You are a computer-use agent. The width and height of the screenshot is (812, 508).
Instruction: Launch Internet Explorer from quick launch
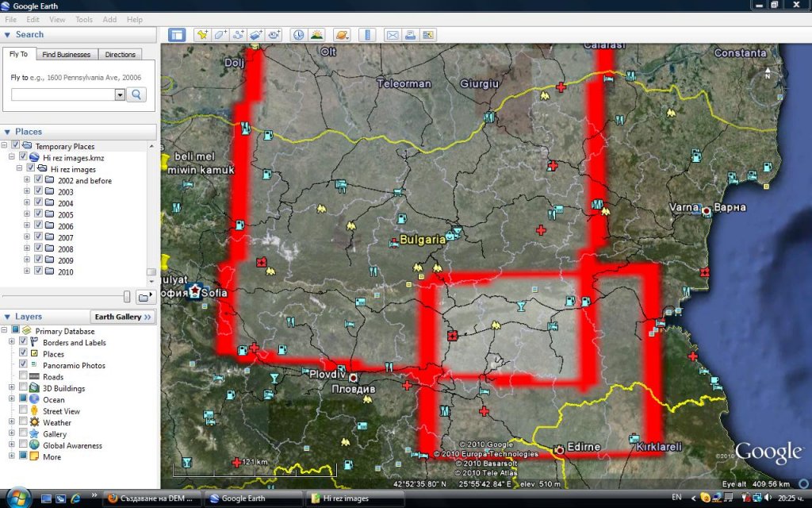coord(75,498)
